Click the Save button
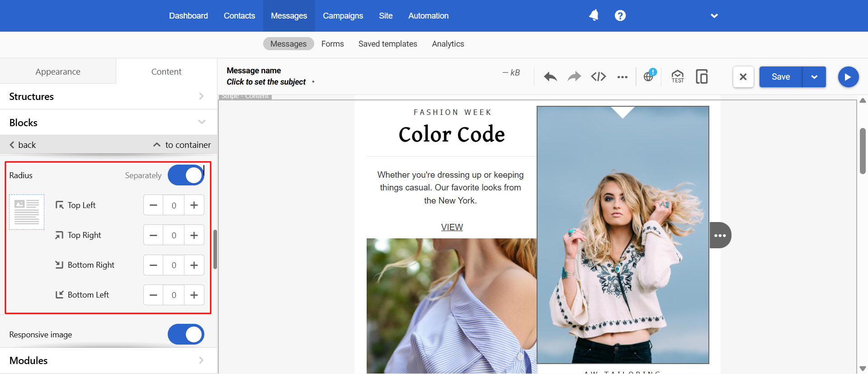The width and height of the screenshot is (868, 374). pyautogui.click(x=781, y=77)
